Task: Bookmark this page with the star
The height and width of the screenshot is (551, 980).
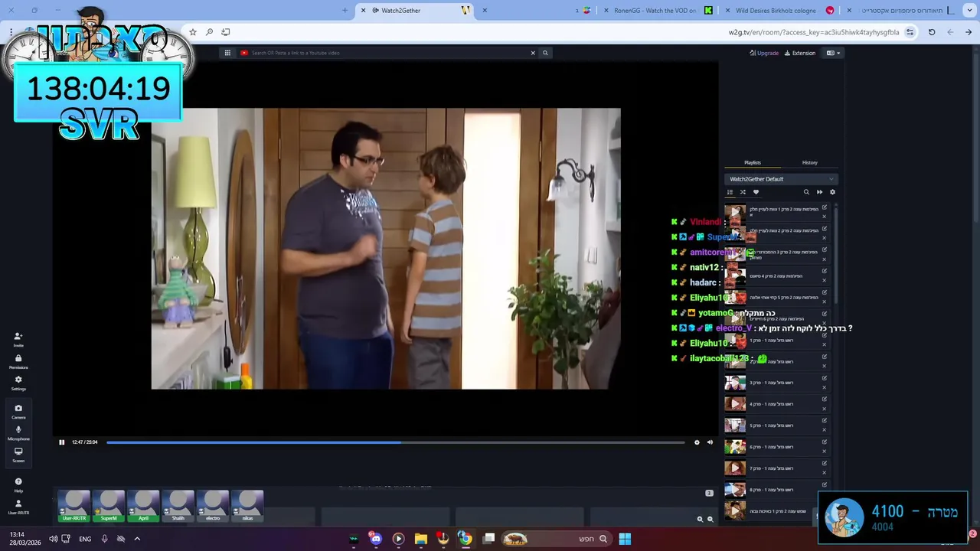Action: click(x=193, y=32)
